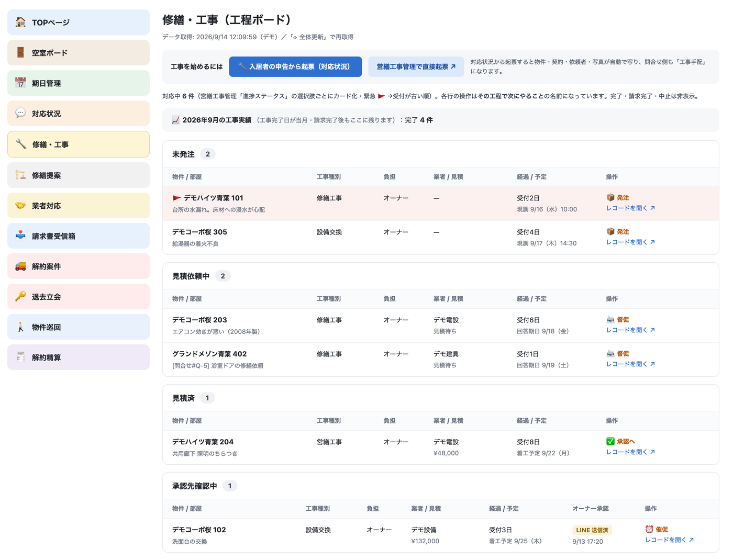Open record link for グランドメゾン青葉 402
This screenshot has width=733, height=560.
coord(630,364)
